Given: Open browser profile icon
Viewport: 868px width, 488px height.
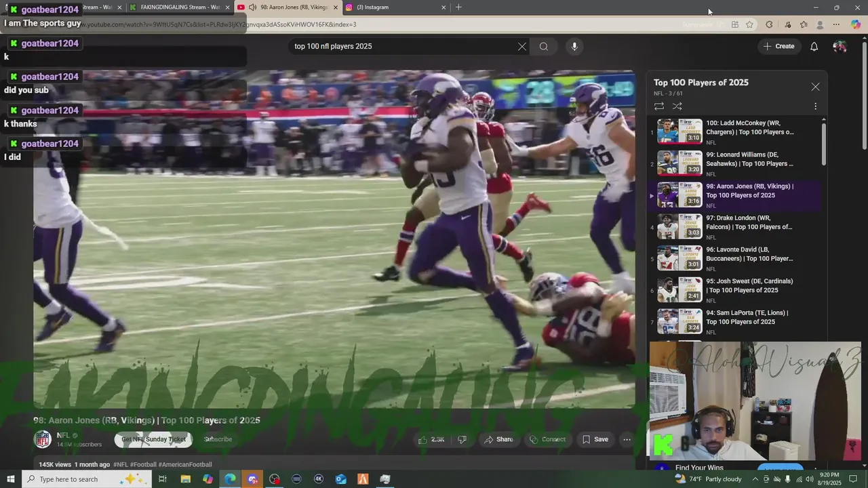Looking at the screenshot, I should click(x=820, y=24).
